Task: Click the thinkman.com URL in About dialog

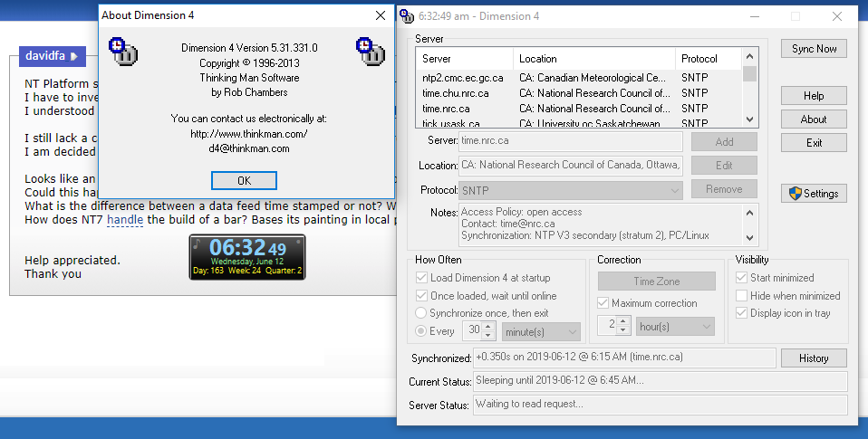Action: pyautogui.click(x=248, y=134)
